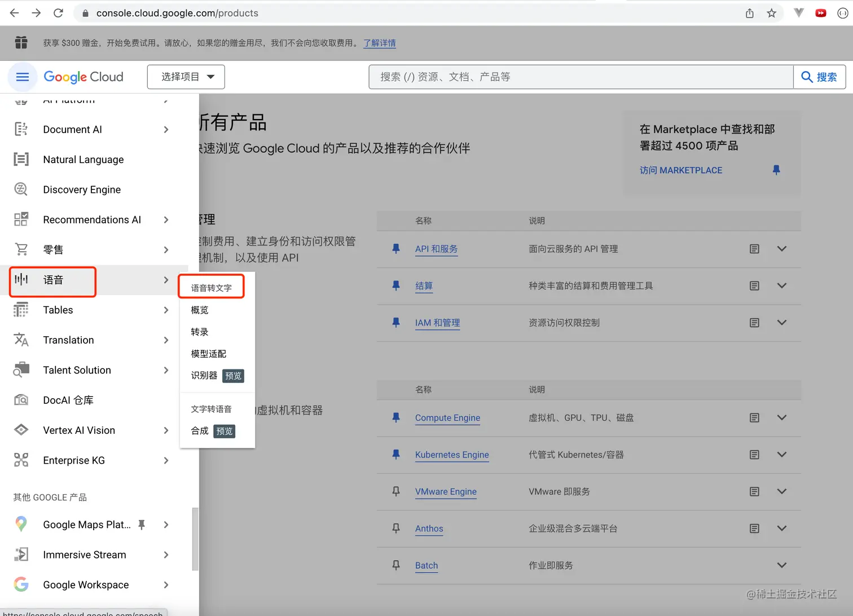Click the Google Maps Platform pin icon
853x616 pixels.
click(21, 524)
